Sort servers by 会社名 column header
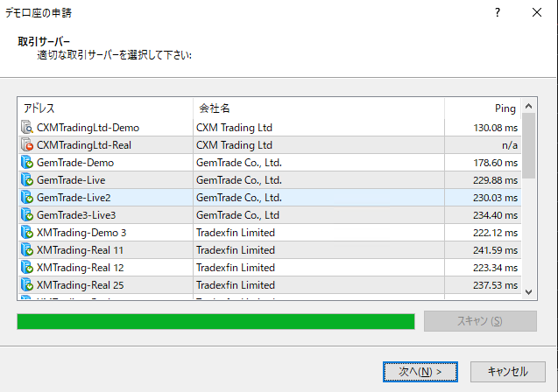 [x=319, y=108]
